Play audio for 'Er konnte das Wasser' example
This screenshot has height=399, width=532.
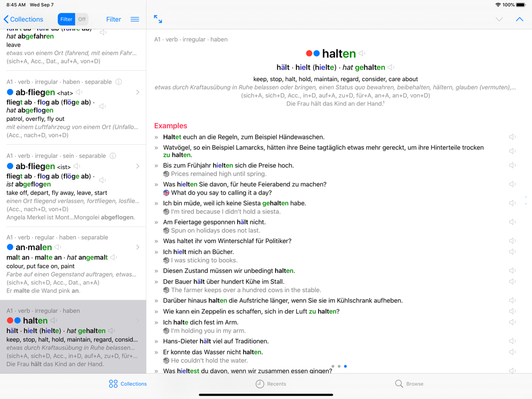click(x=512, y=352)
